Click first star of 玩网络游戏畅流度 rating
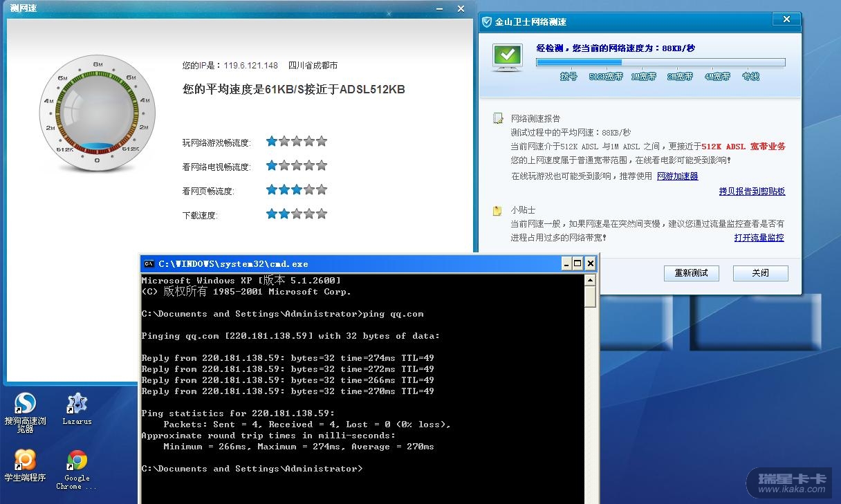 (272, 142)
